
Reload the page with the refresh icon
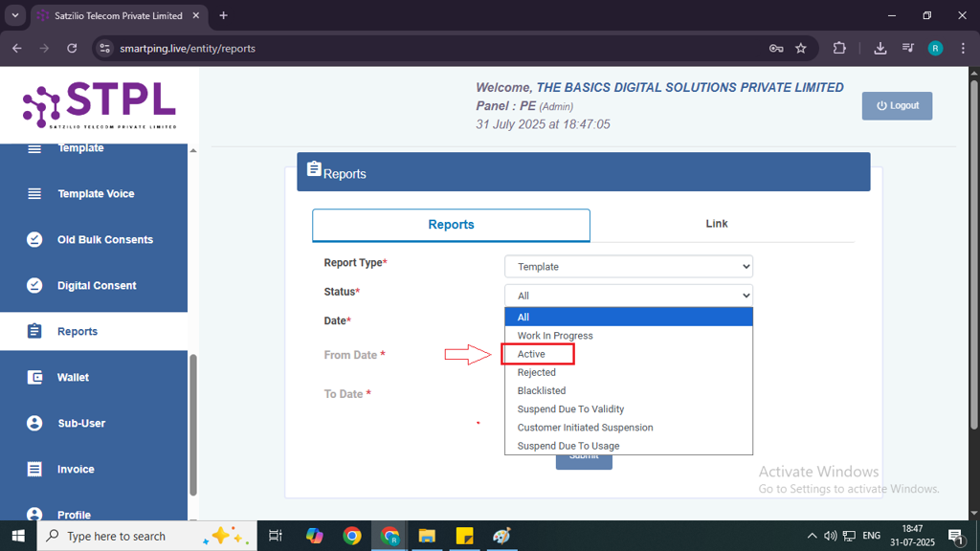(72, 48)
